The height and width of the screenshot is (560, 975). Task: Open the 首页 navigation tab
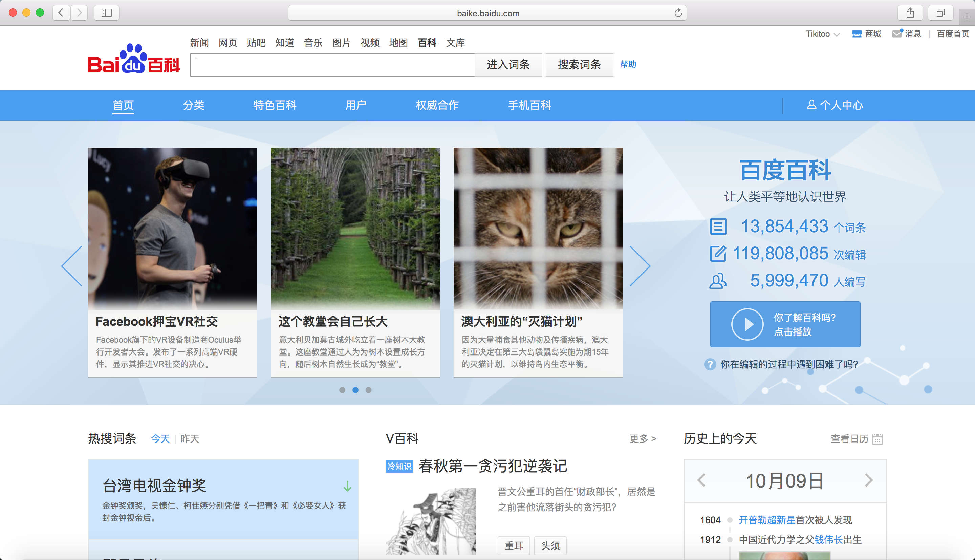[x=123, y=105]
